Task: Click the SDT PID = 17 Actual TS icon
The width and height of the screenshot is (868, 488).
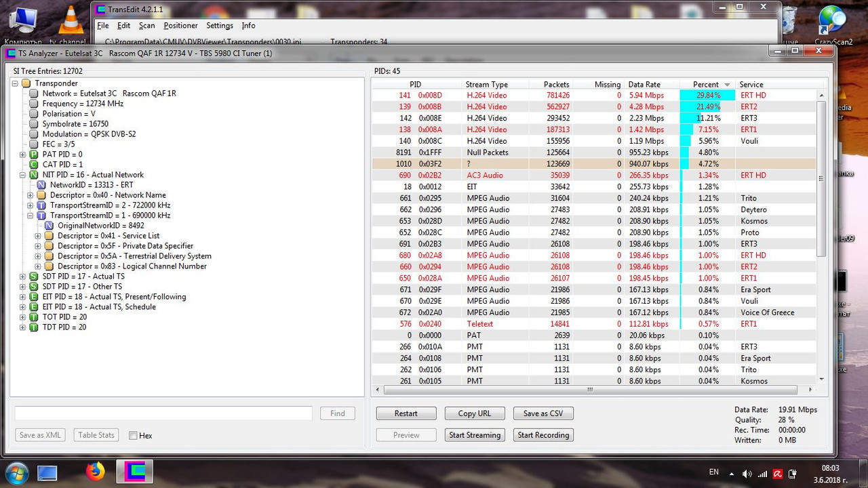Action: coord(34,277)
